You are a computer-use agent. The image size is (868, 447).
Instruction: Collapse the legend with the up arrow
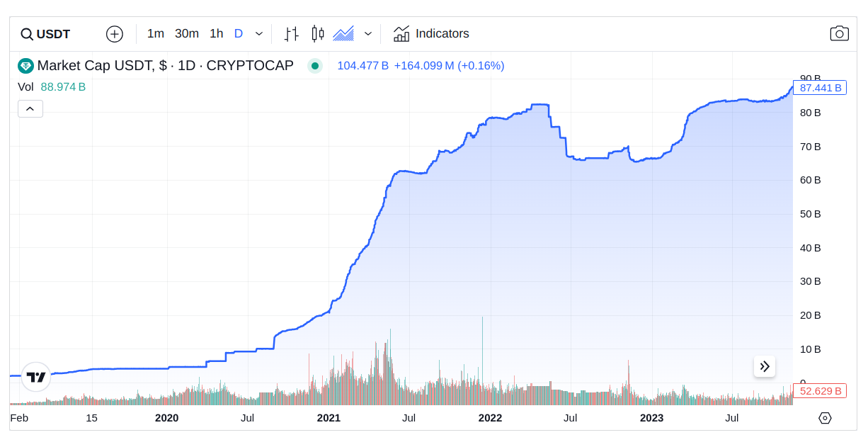pyautogui.click(x=30, y=108)
